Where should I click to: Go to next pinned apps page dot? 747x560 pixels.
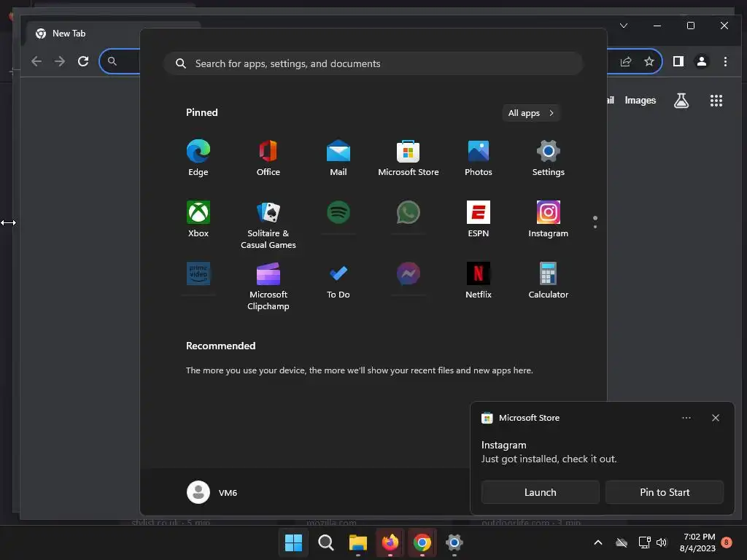tap(595, 227)
